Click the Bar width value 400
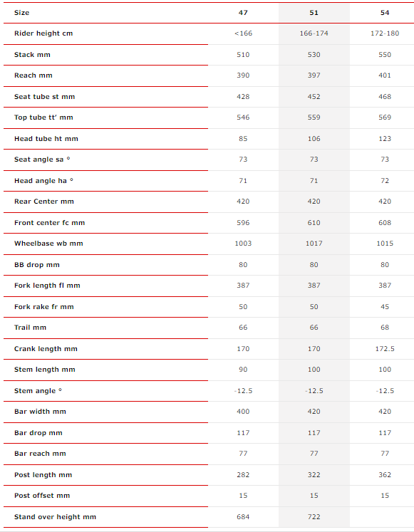 point(243,412)
